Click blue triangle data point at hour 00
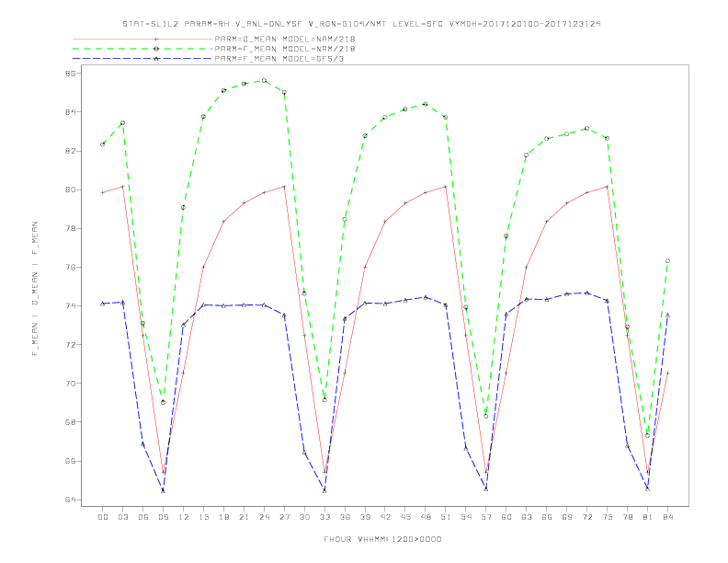Image resolution: width=728 pixels, height=563 pixels. [x=103, y=304]
